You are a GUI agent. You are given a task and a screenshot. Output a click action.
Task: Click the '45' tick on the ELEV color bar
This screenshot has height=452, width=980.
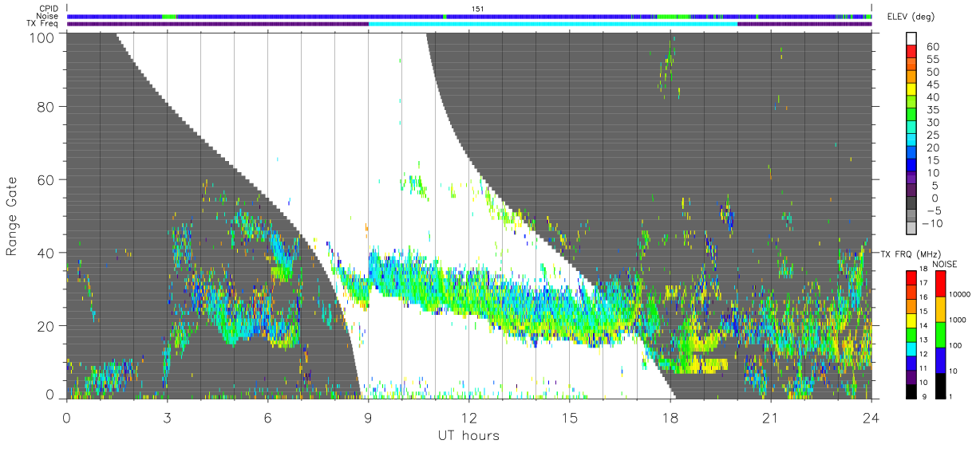pyautogui.click(x=932, y=85)
